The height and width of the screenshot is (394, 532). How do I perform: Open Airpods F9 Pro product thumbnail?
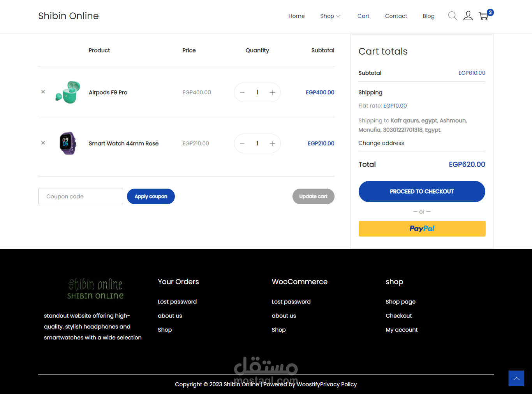point(68,92)
